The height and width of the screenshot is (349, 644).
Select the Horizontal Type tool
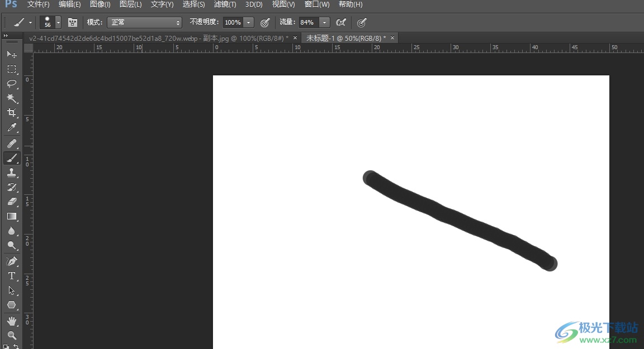12,276
